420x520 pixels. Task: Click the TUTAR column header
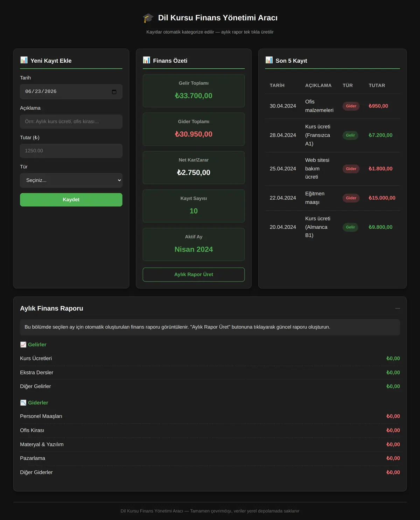377,85
